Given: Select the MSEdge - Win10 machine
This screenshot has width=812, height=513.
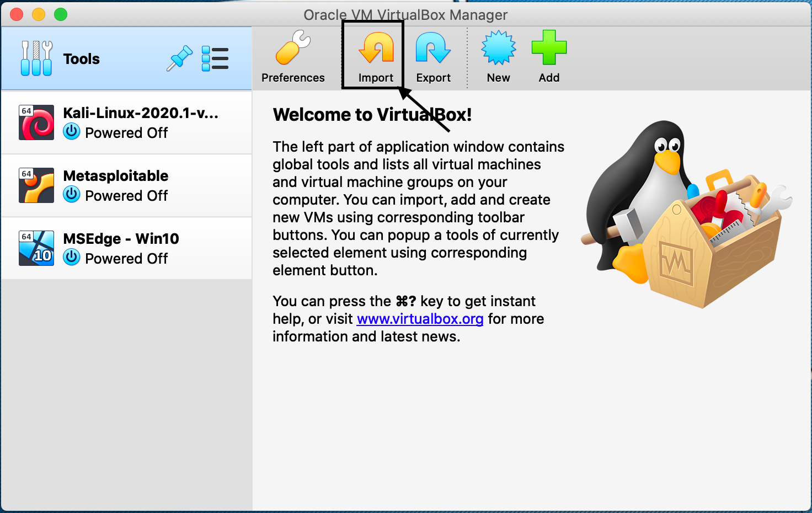Looking at the screenshot, I should pos(126,248).
